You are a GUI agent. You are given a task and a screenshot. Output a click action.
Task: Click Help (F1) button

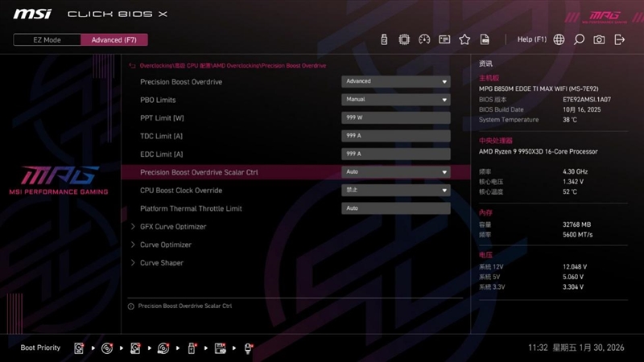pos(531,39)
